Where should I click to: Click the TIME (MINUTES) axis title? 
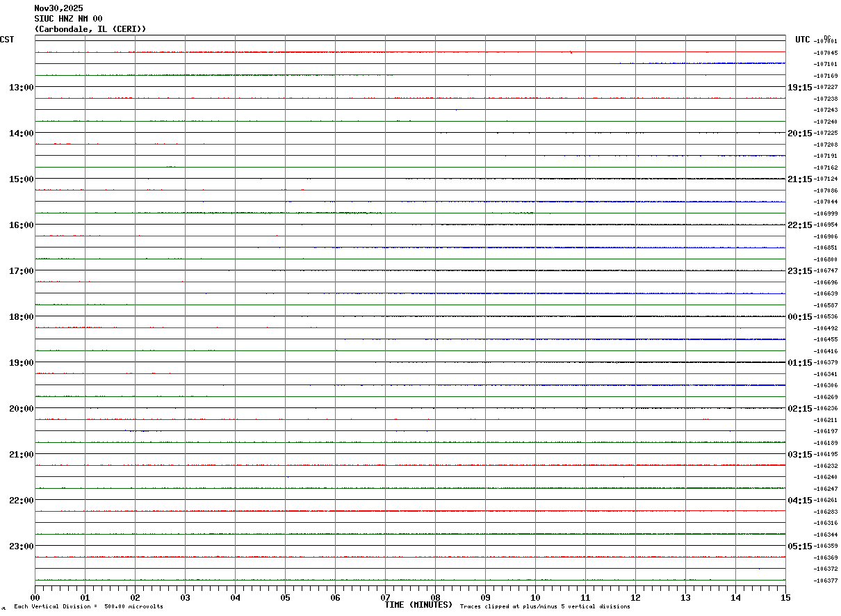(418, 605)
